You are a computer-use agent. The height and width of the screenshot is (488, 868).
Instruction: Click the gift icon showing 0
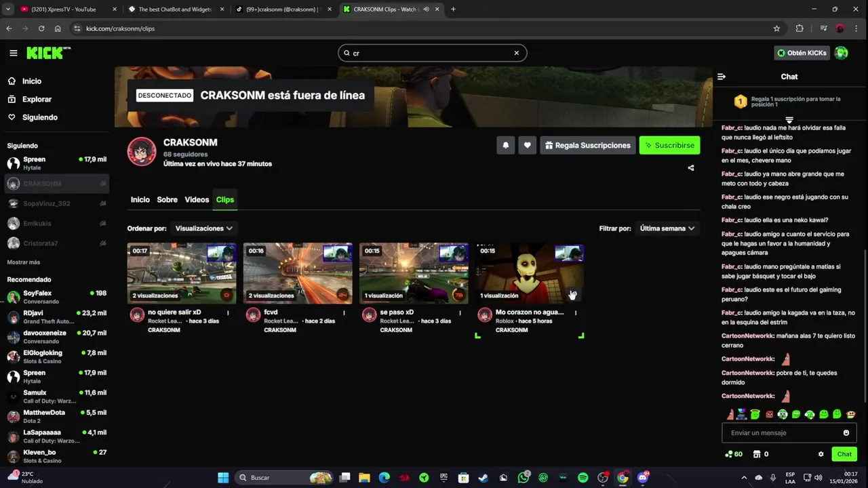[x=761, y=454]
